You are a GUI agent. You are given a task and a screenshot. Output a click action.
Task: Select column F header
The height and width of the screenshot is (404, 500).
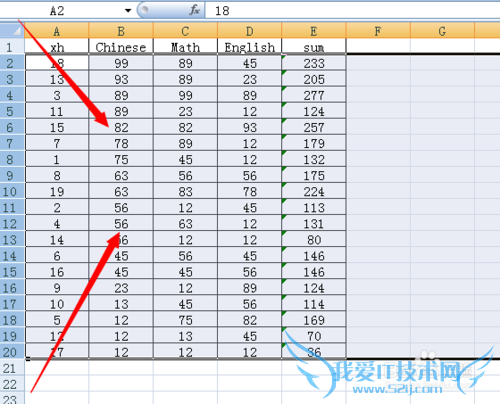(x=378, y=31)
